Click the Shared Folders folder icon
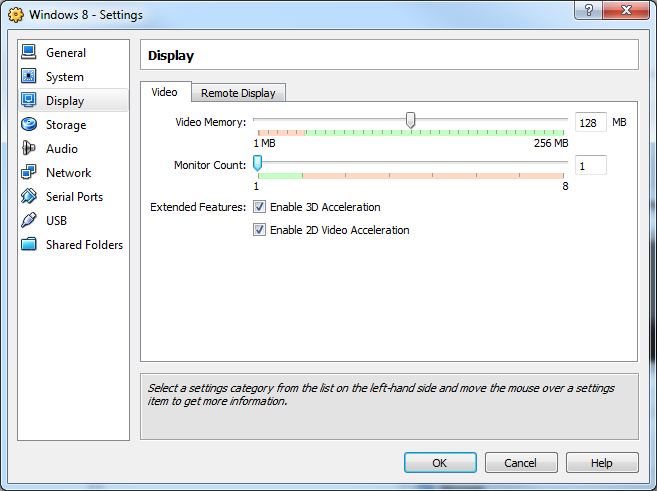657x491 pixels. (x=28, y=245)
